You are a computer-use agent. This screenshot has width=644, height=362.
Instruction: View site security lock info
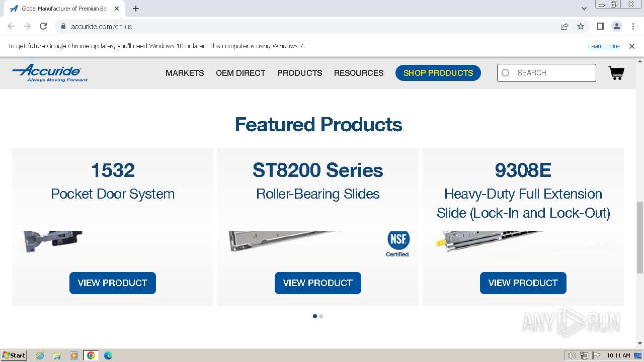[63, 26]
